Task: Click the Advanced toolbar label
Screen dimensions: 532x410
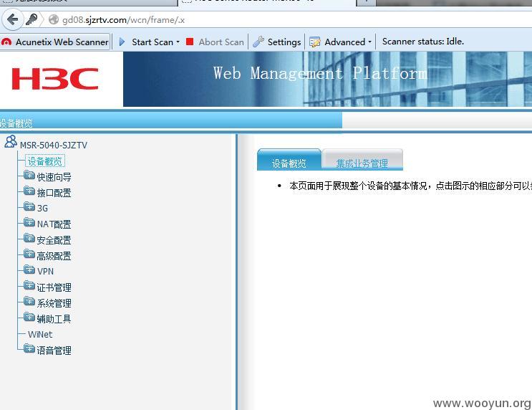Action: (344, 42)
